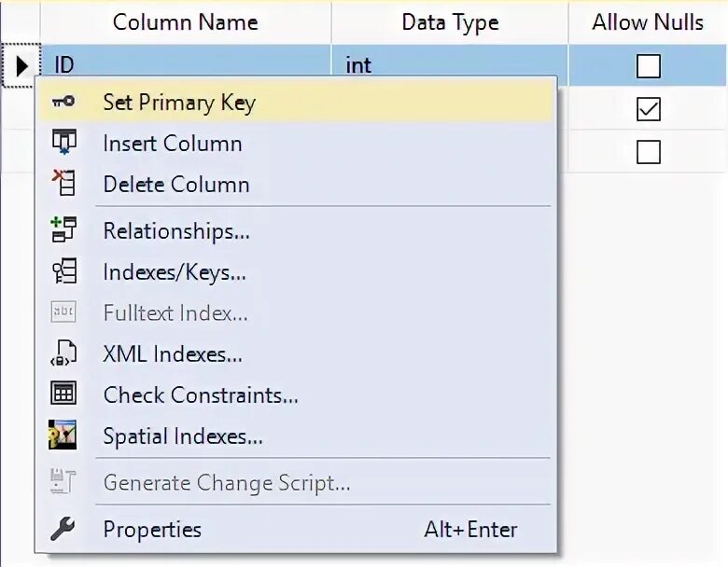Click the int data type cell

448,66
